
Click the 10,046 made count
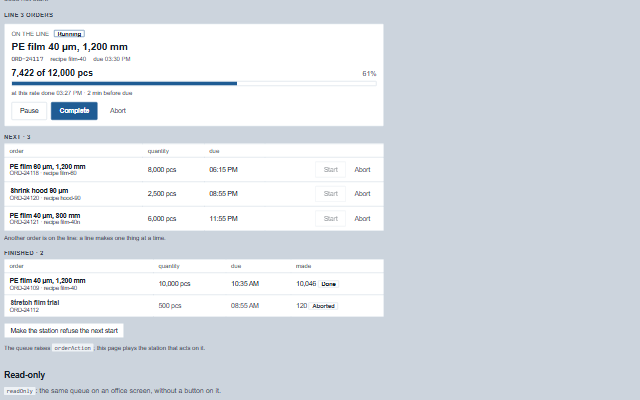(x=306, y=284)
